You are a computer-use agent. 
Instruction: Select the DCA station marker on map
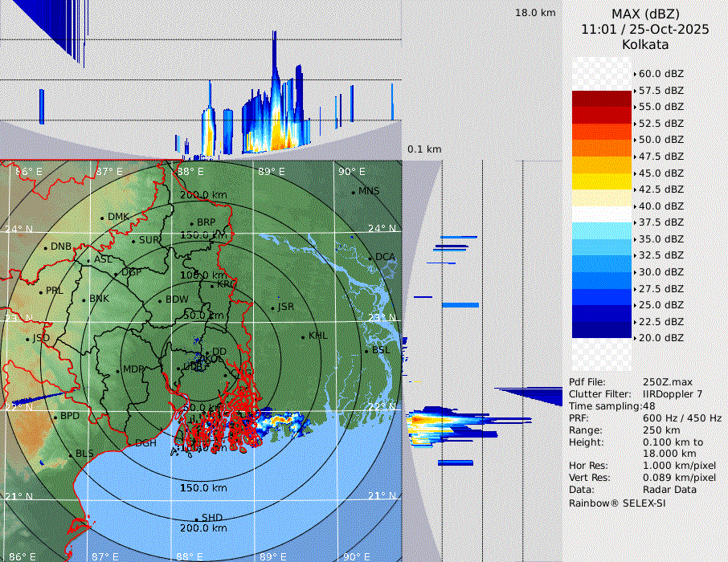tap(370, 258)
